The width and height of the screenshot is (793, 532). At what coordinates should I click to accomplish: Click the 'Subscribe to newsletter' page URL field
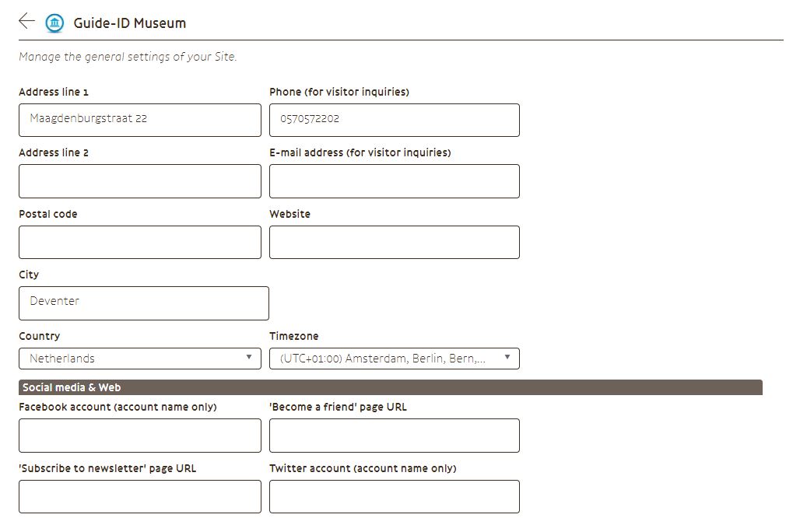pos(140,497)
